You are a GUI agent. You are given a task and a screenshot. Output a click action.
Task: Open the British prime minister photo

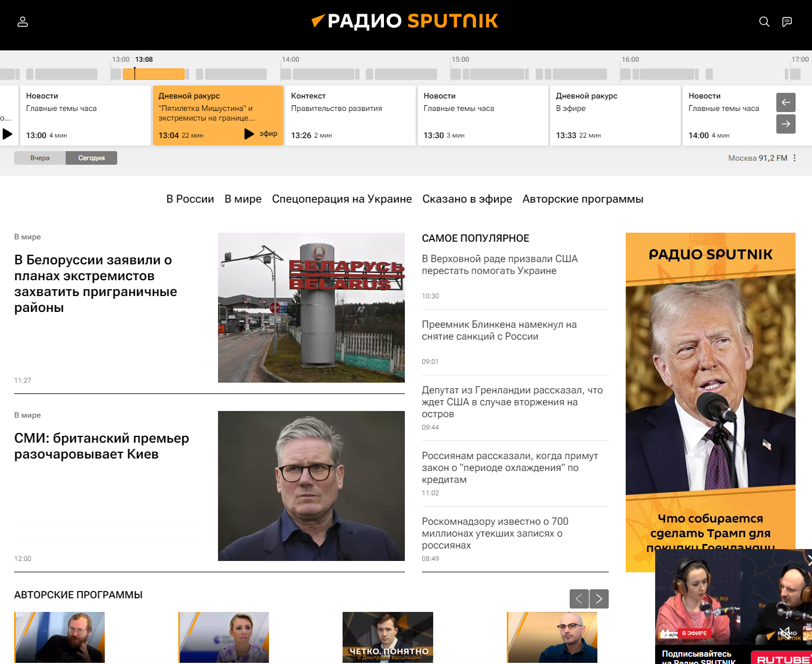[311, 486]
